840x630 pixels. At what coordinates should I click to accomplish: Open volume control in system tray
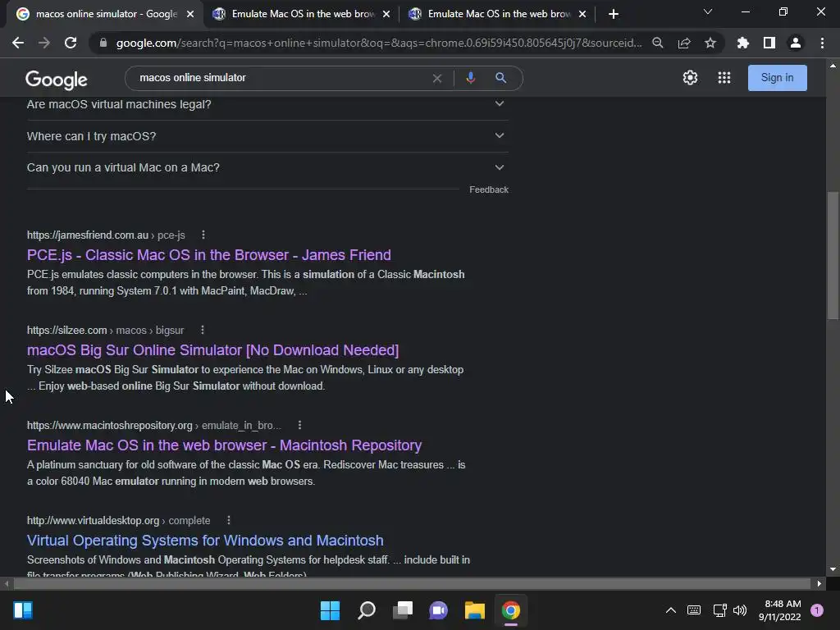(x=740, y=610)
